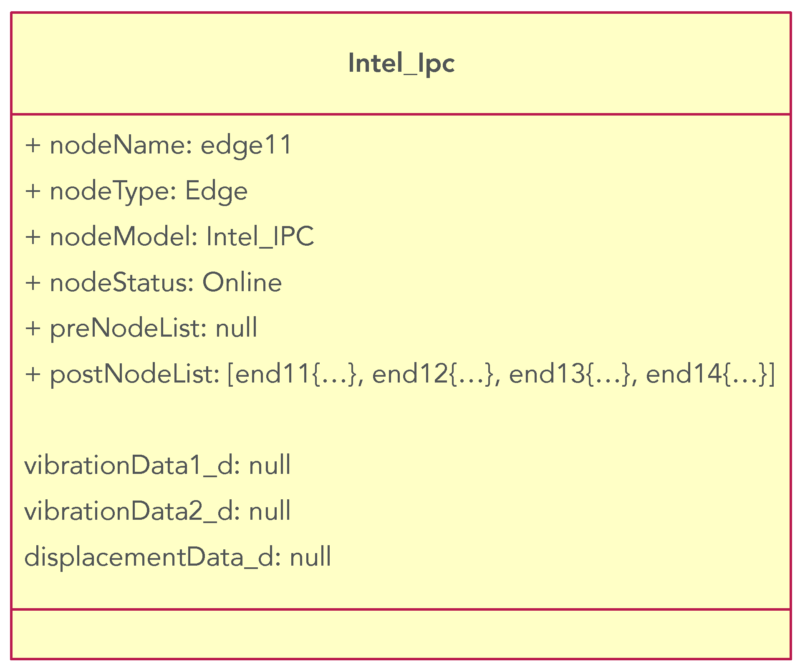This screenshot has width=800, height=672.
Task: Click the plus sign before nodeName
Action: click(33, 146)
